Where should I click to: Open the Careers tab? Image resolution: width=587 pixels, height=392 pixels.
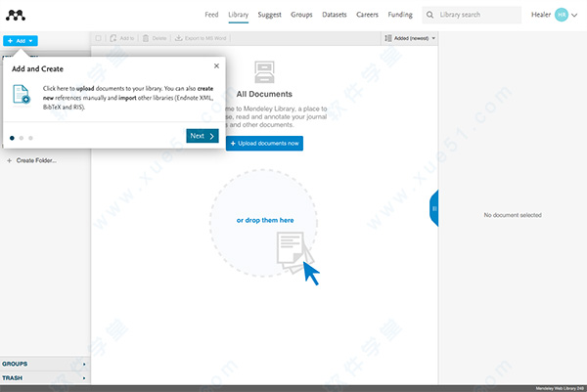coord(367,15)
